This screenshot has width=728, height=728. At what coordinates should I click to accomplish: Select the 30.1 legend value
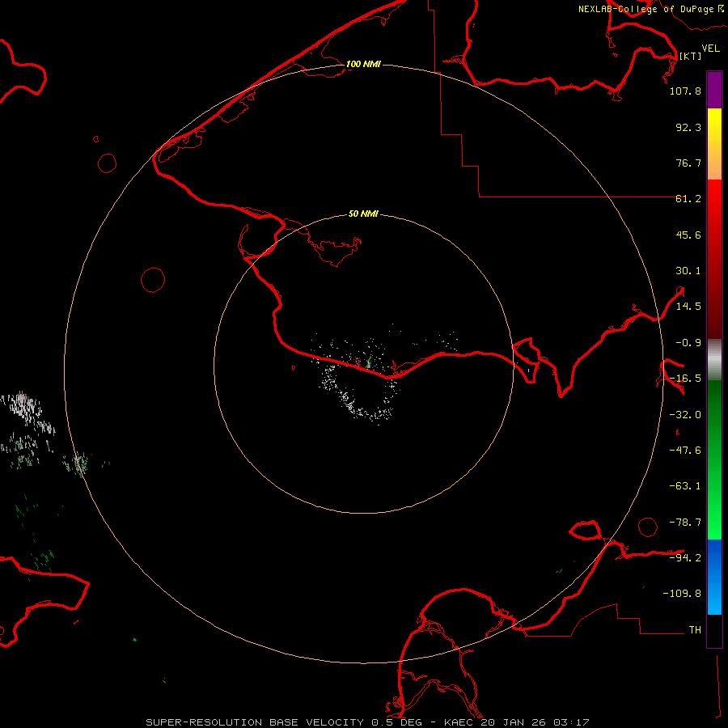coord(688,271)
